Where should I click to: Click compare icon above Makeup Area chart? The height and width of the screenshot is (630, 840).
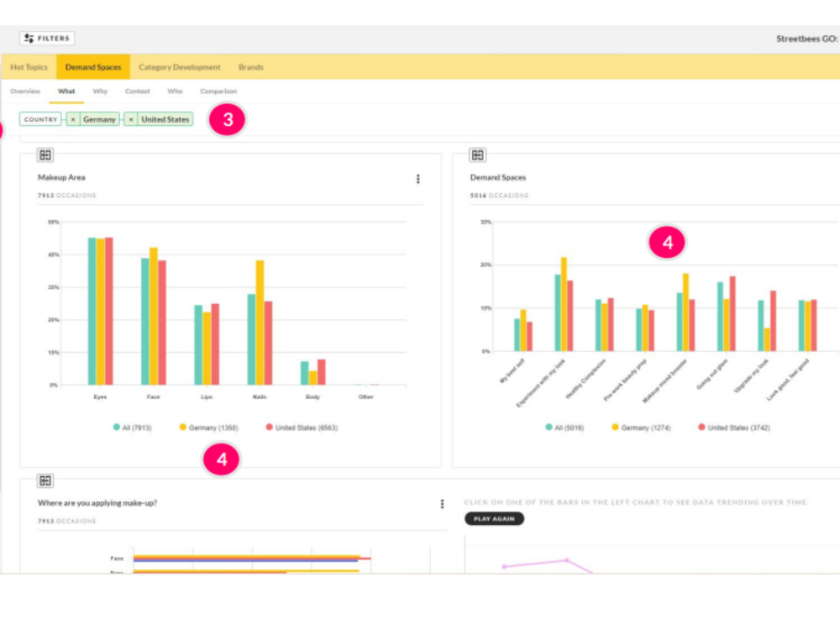point(45,155)
